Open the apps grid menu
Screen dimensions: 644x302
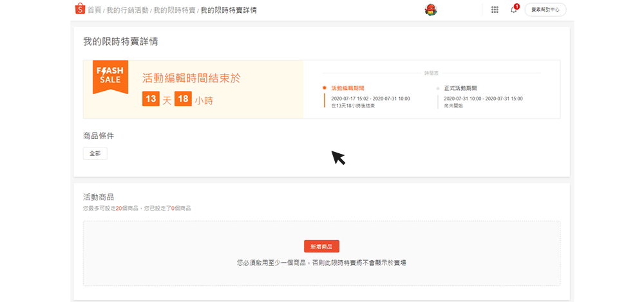click(x=495, y=10)
